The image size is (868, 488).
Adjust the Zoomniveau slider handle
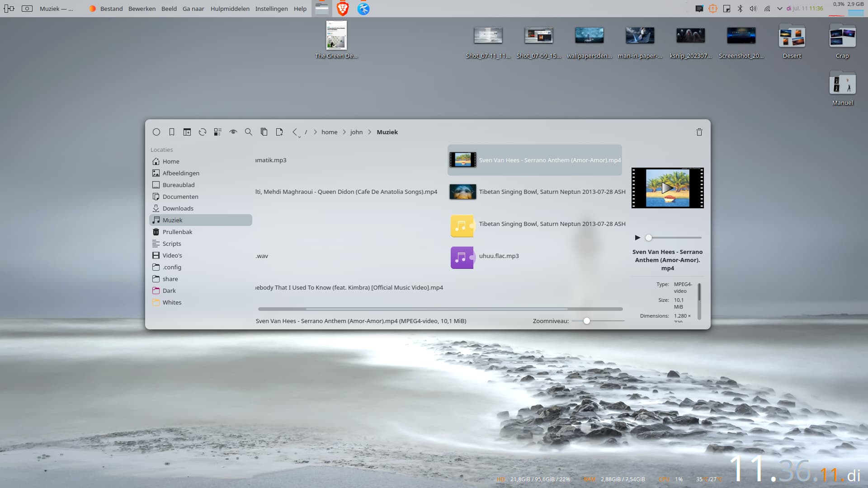point(587,321)
